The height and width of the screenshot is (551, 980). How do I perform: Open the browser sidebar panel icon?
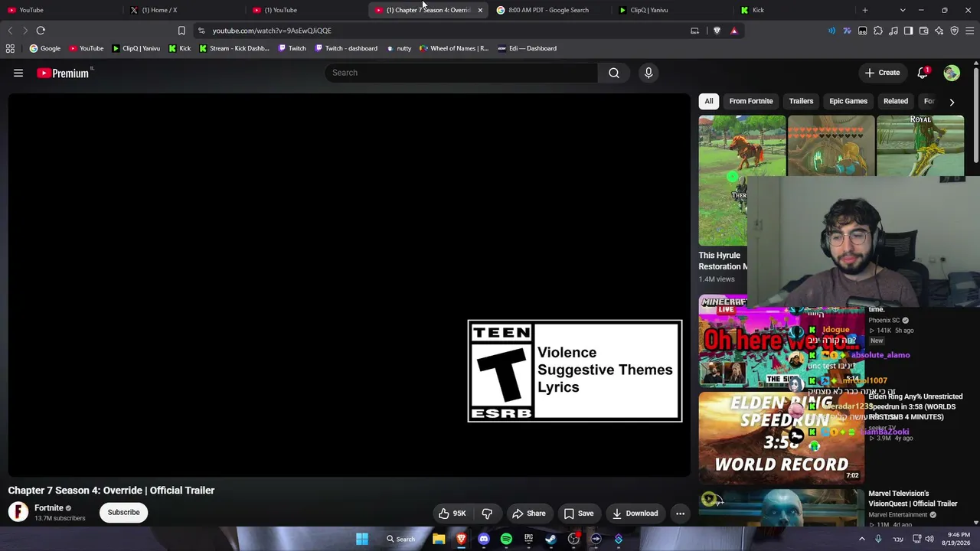coord(909,31)
